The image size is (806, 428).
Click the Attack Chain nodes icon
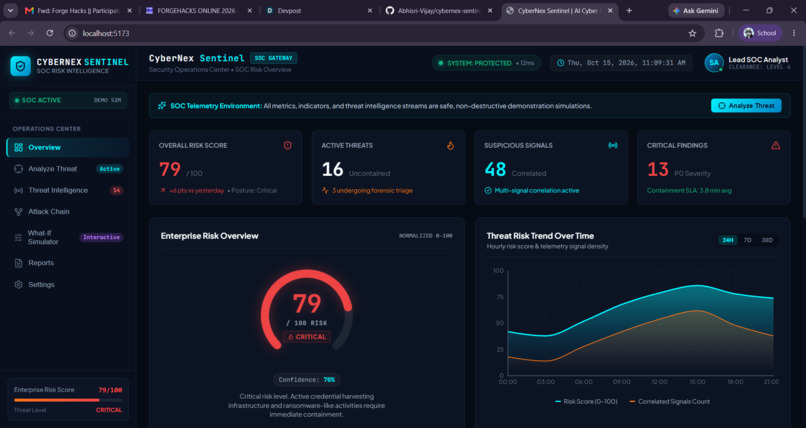click(x=19, y=212)
